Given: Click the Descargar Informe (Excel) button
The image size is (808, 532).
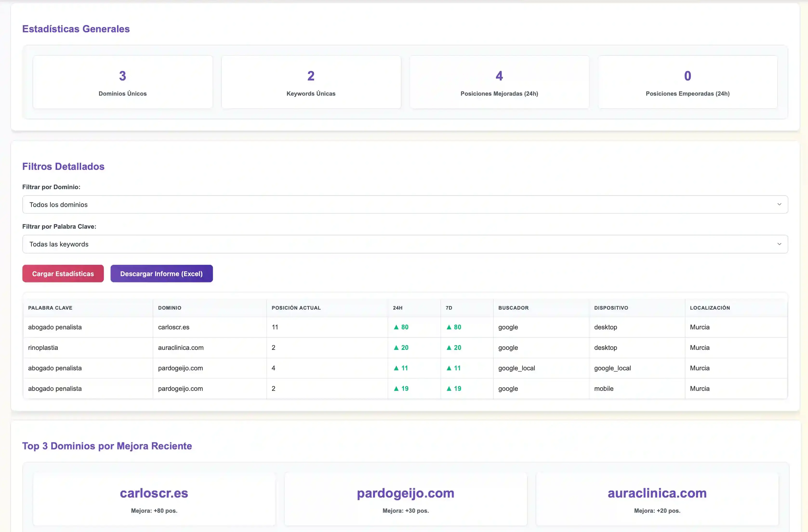Looking at the screenshot, I should point(162,273).
